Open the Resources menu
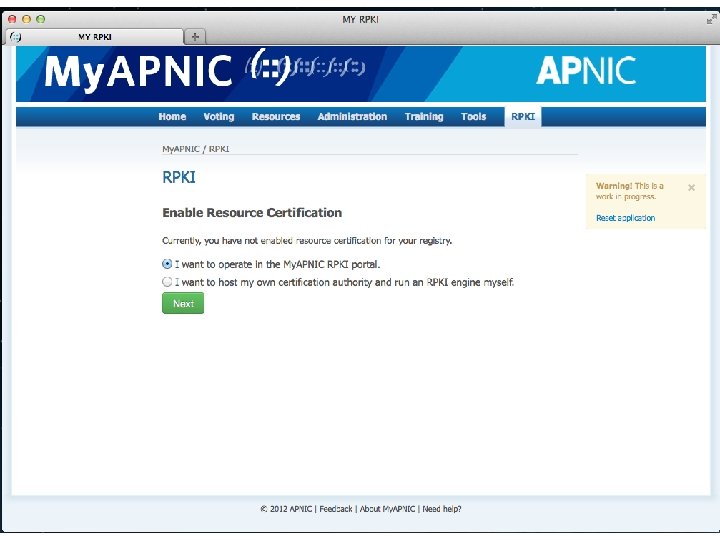The image size is (720, 540). coord(276,117)
